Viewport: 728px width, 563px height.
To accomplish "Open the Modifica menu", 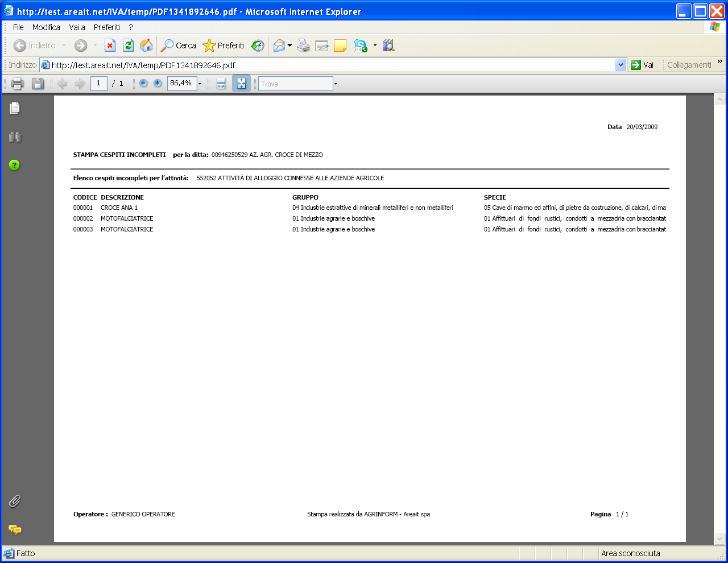I will click(46, 27).
